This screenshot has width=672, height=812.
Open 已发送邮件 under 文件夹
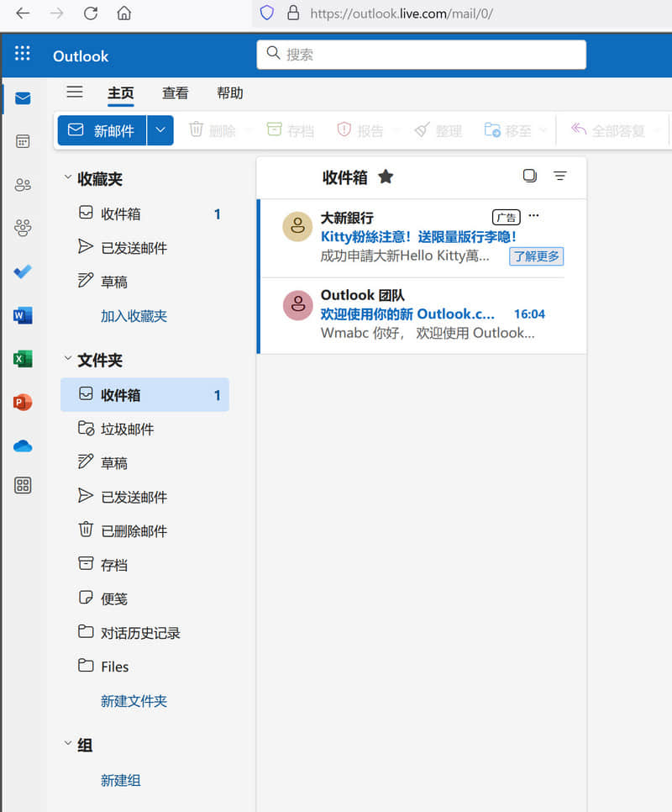tap(144, 497)
